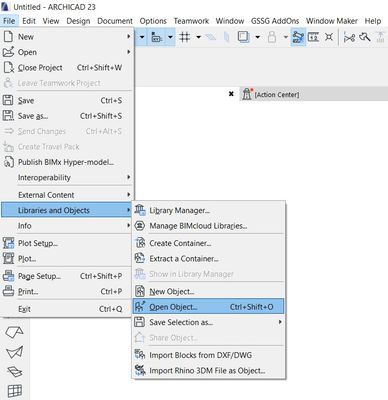Image resolution: width=388 pixels, height=400 pixels.
Task: Open dropdown arrow beside lock icon
Action: [286, 37]
